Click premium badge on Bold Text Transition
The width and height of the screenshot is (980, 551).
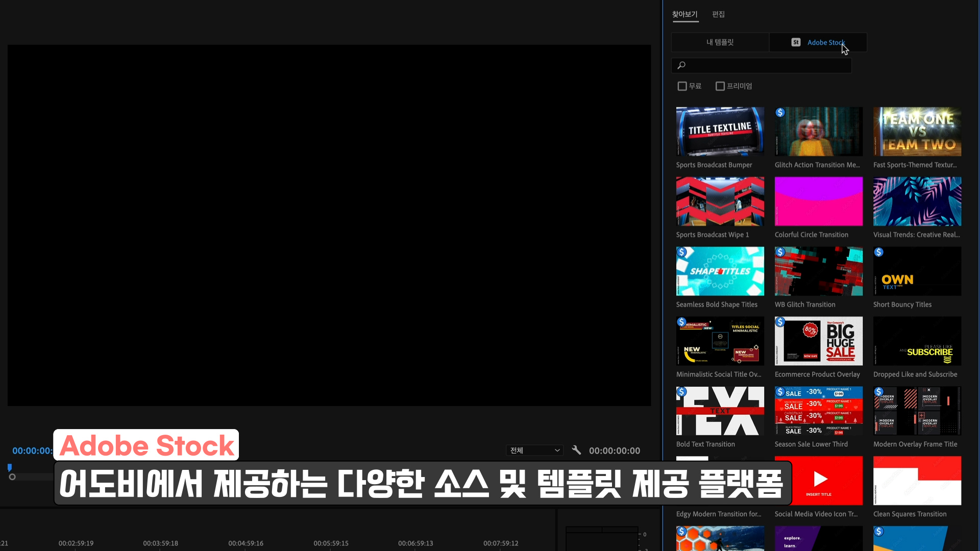[x=681, y=392]
